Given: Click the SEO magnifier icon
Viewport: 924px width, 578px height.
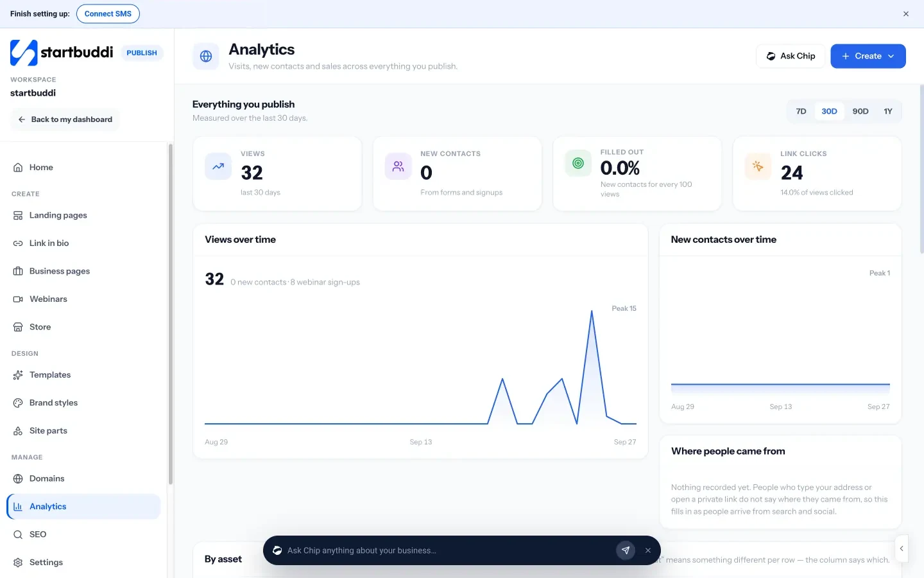Looking at the screenshot, I should click(18, 534).
